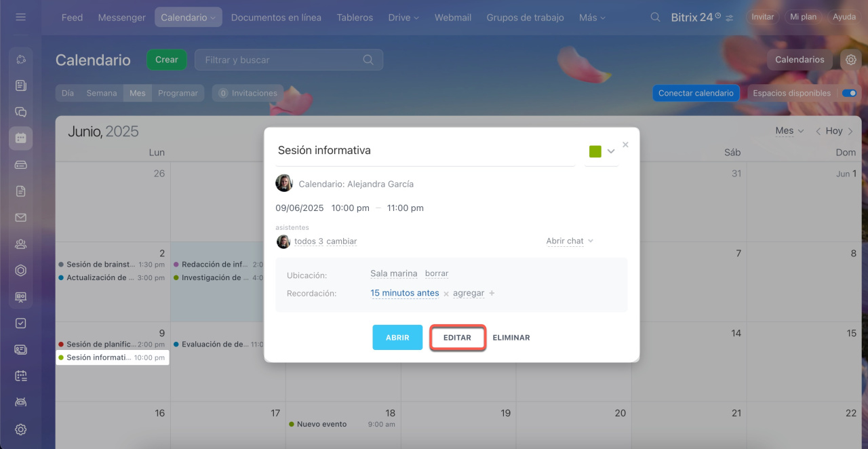Open the Mes view dropdown on the right
Image resolution: width=868 pixels, height=449 pixels.
pos(789,130)
